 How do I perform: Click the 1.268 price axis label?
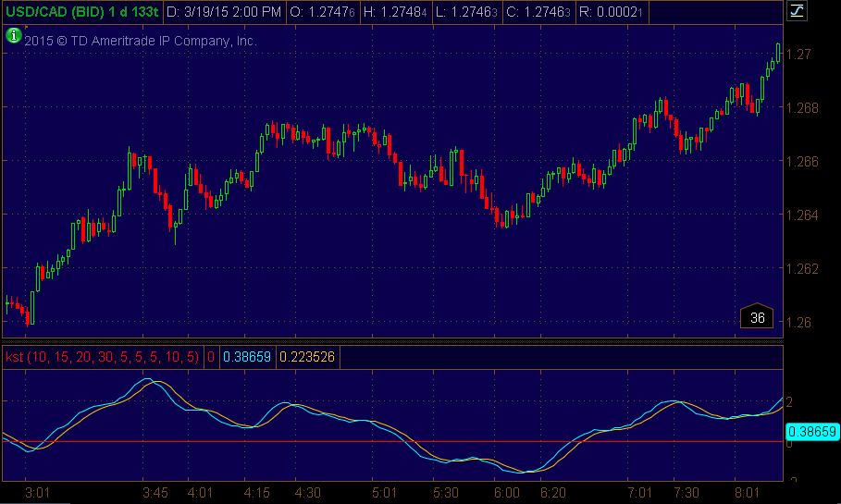click(x=804, y=107)
